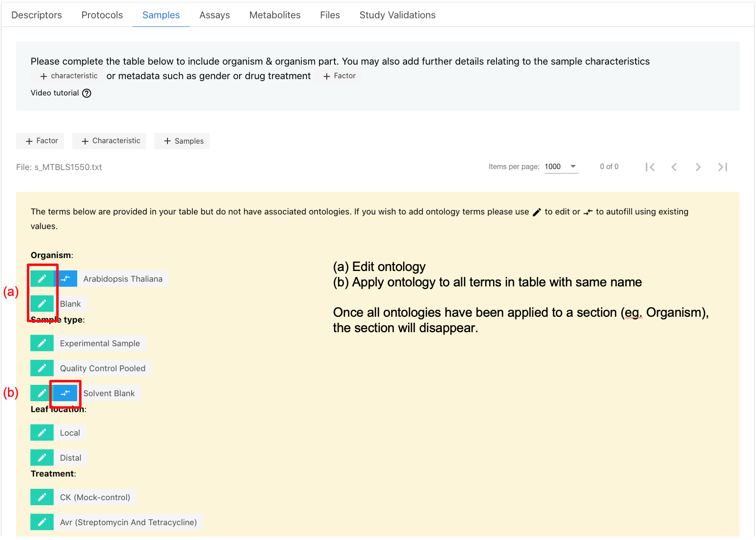This screenshot has height=540, width=756.
Task: Click Local term label
Action: [x=70, y=433]
